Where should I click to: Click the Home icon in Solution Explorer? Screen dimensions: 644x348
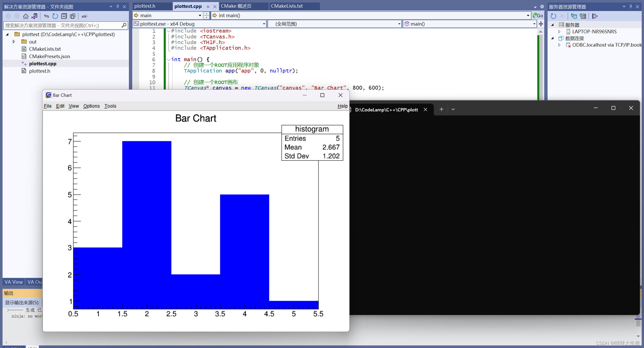point(26,16)
